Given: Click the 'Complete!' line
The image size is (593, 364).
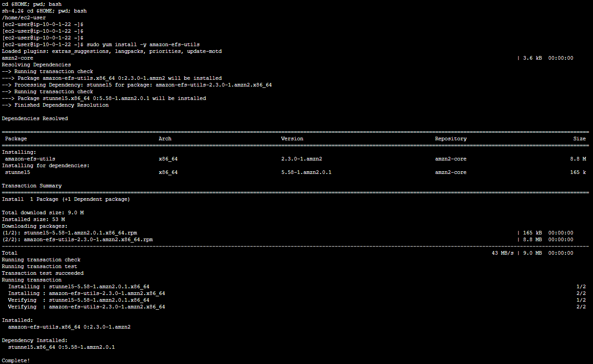Looking at the screenshot, I should click(16, 360).
